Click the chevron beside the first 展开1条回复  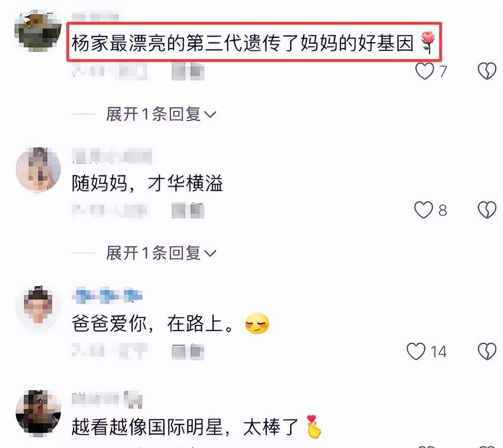210,115
